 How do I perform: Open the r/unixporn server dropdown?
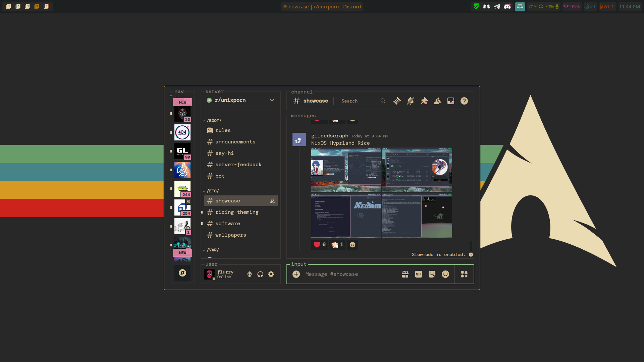pyautogui.click(x=272, y=100)
